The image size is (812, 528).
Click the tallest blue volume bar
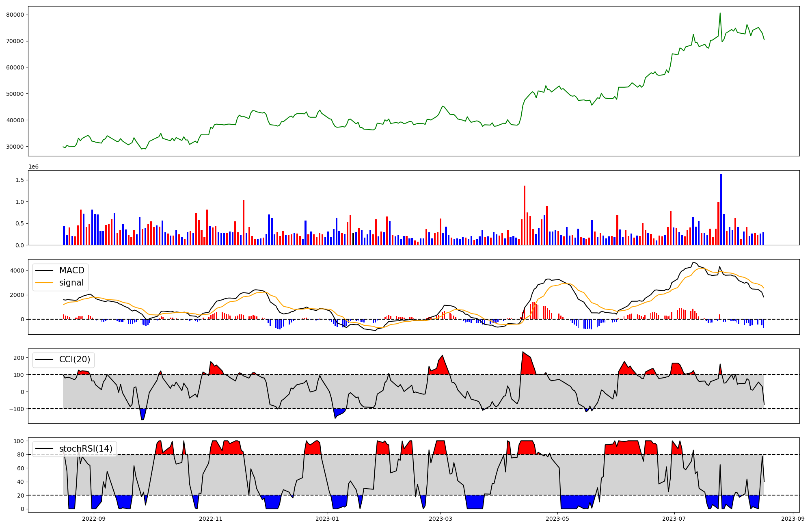click(721, 209)
